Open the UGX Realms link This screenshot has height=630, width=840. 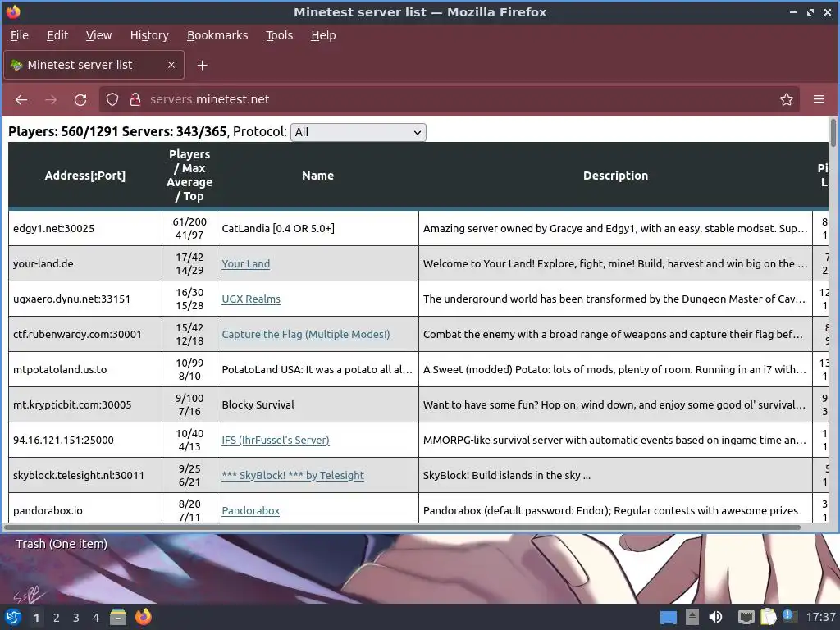(251, 299)
